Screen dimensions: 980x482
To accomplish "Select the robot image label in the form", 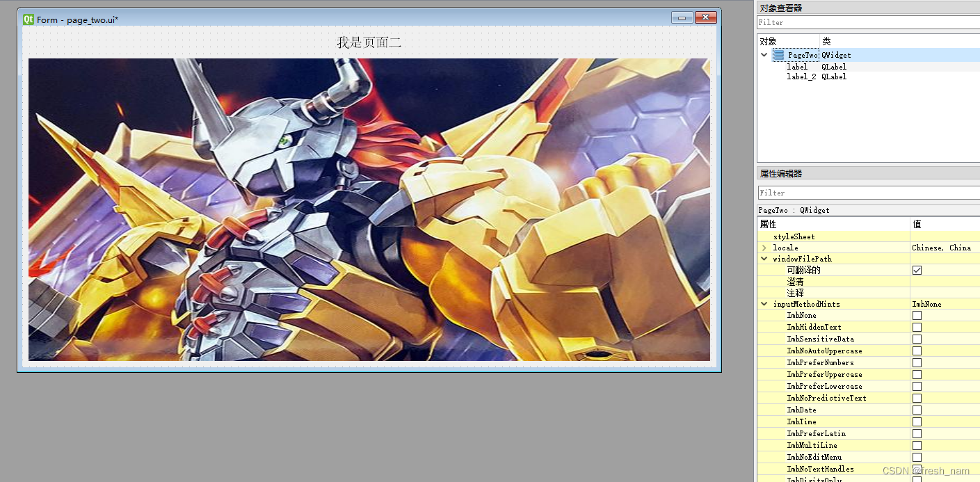I will [369, 209].
